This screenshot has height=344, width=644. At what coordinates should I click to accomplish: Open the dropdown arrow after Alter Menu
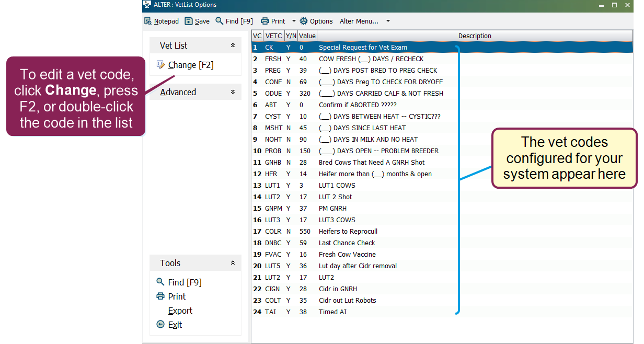(x=388, y=21)
